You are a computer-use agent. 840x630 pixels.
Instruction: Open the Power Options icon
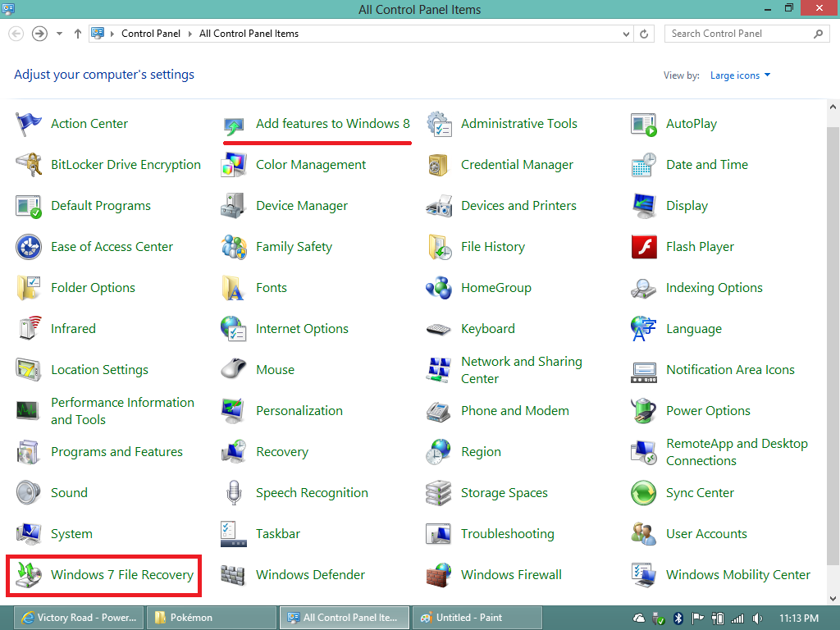644,411
